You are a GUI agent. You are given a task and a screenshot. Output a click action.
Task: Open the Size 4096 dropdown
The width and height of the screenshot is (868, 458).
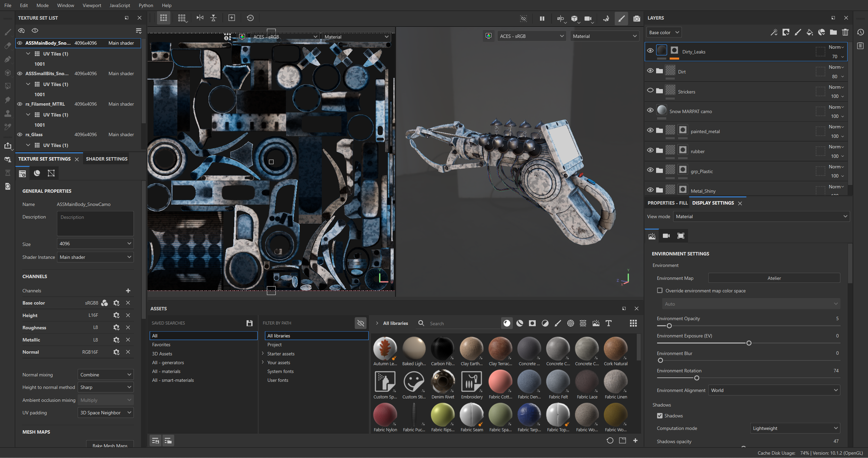[95, 244]
